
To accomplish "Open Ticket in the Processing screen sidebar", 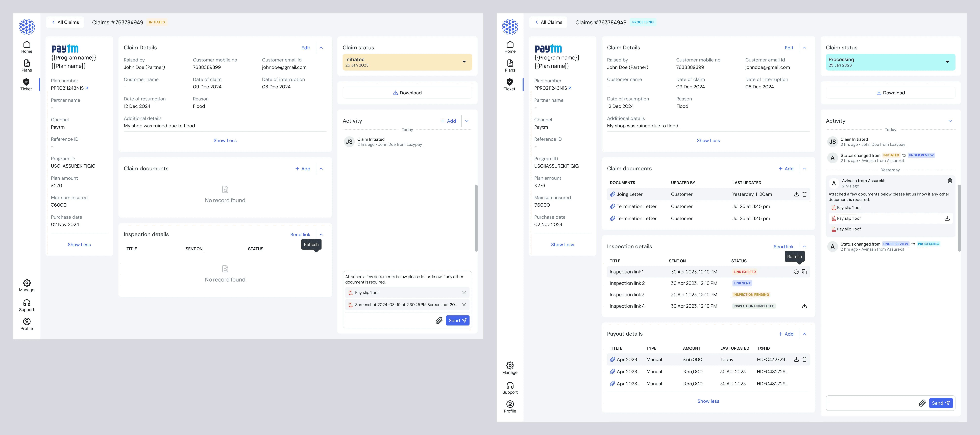I will click(509, 84).
